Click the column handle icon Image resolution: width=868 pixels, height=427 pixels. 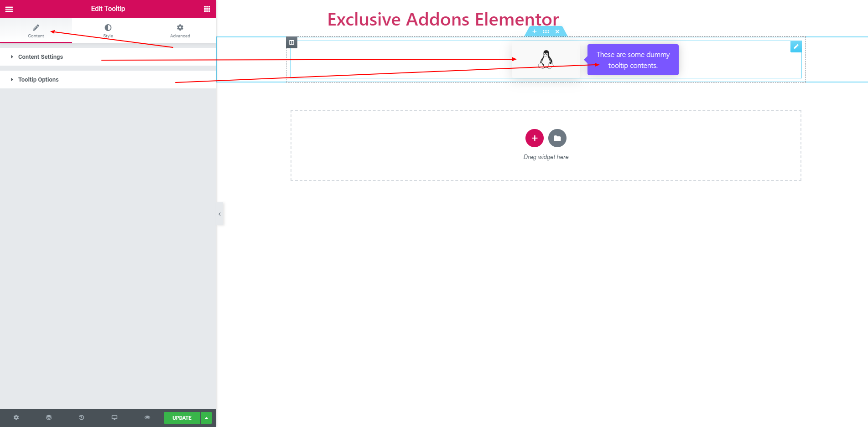(291, 42)
